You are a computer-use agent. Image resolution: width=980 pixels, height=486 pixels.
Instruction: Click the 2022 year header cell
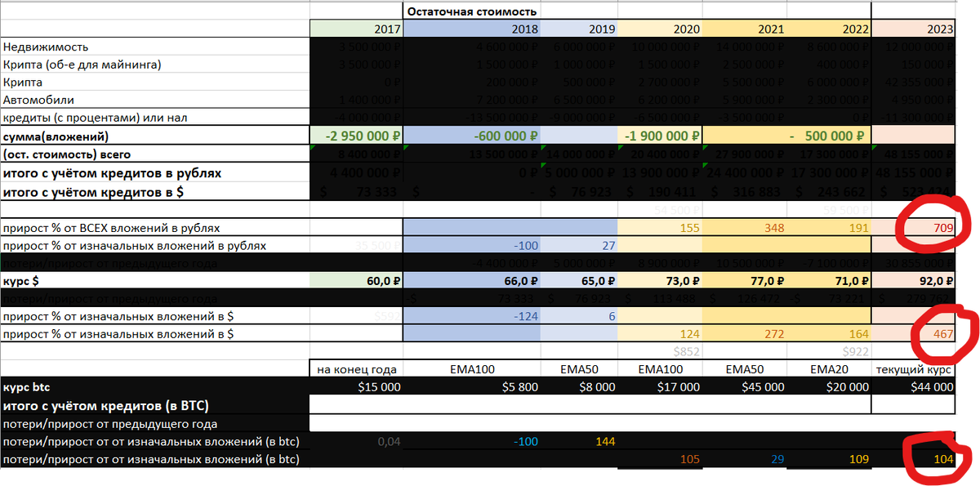click(x=828, y=29)
